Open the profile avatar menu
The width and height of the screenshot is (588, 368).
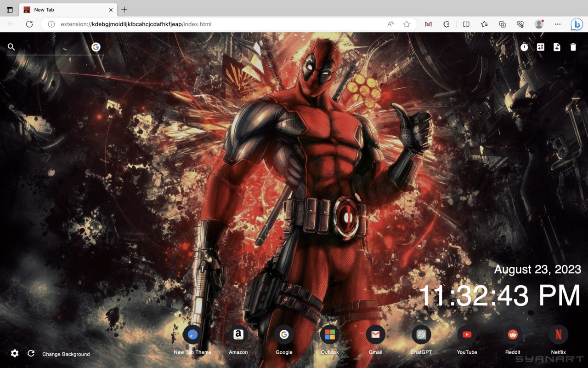click(x=539, y=24)
